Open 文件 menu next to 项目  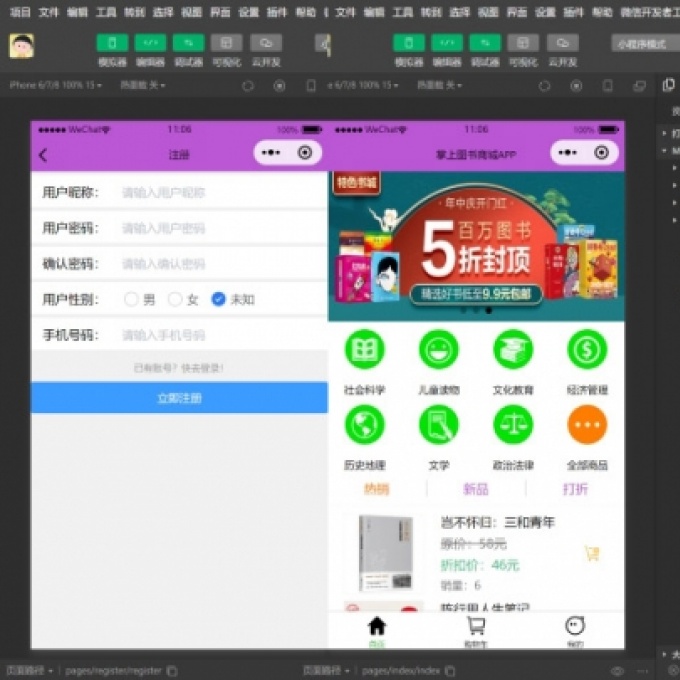49,12
